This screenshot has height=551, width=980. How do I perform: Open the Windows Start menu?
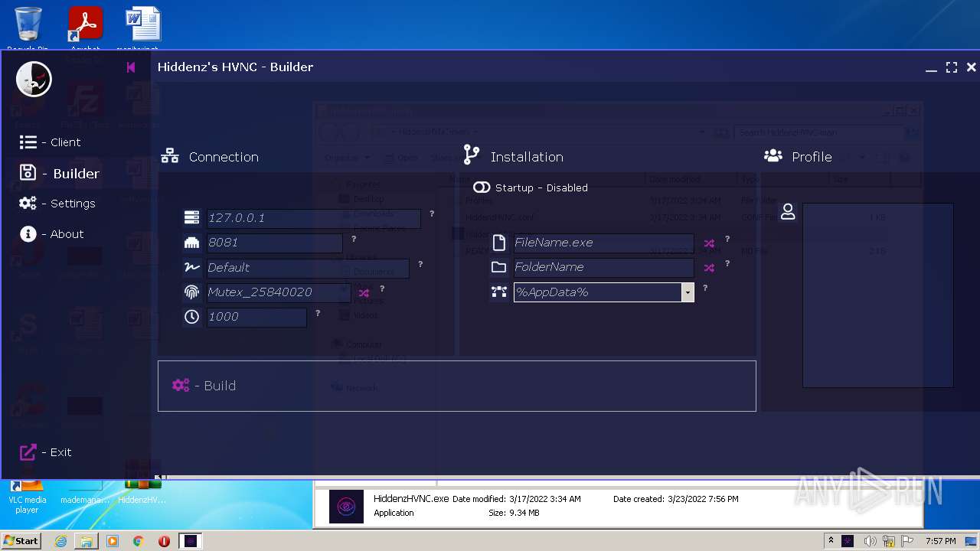21,541
